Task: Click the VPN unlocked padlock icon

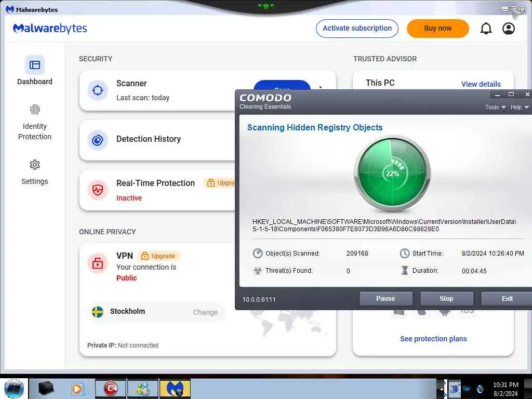Action: pyautogui.click(x=98, y=263)
